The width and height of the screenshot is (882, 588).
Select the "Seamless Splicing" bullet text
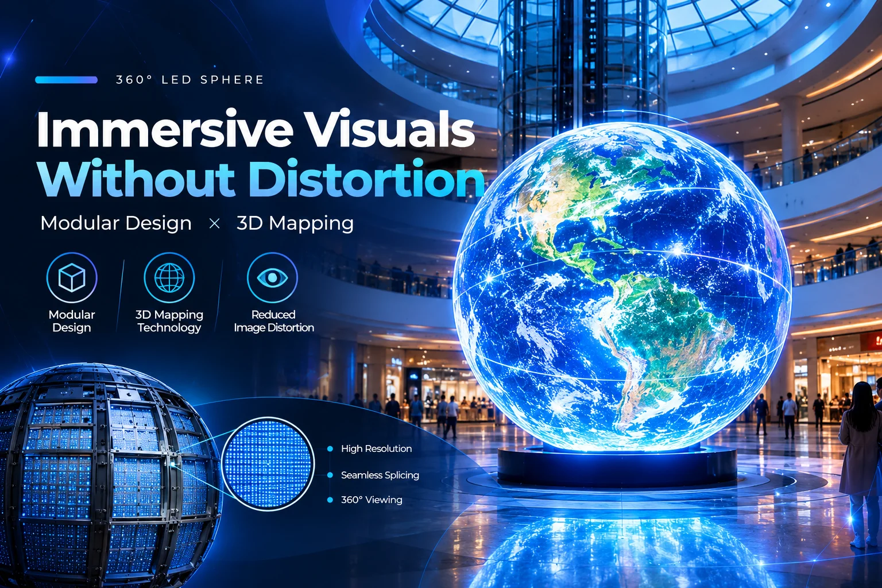pos(380,475)
